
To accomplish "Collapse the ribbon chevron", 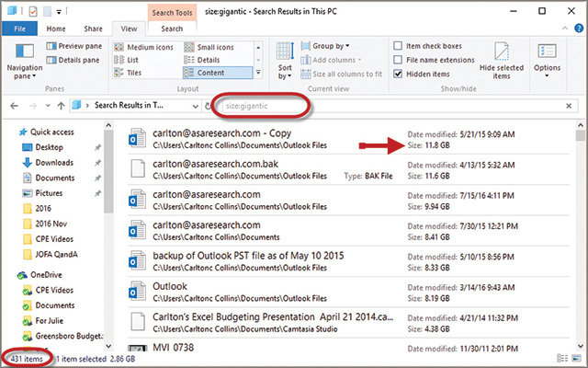I will pos(565,29).
